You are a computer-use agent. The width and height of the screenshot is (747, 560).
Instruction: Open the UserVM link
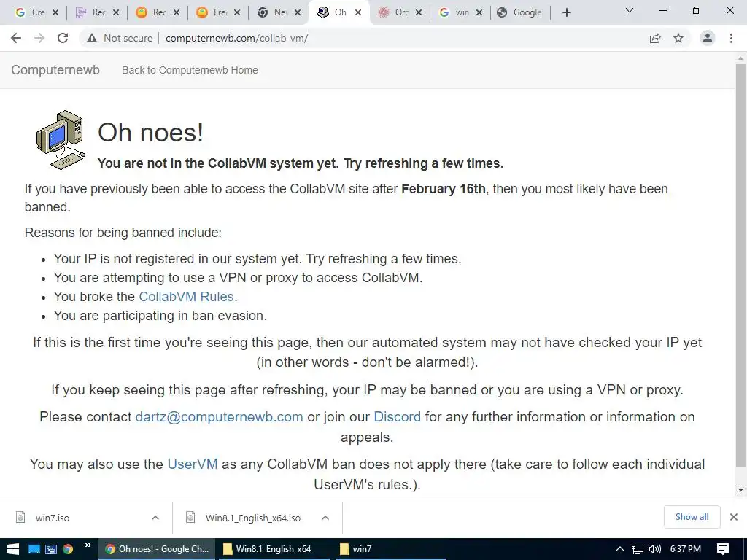pyautogui.click(x=193, y=464)
